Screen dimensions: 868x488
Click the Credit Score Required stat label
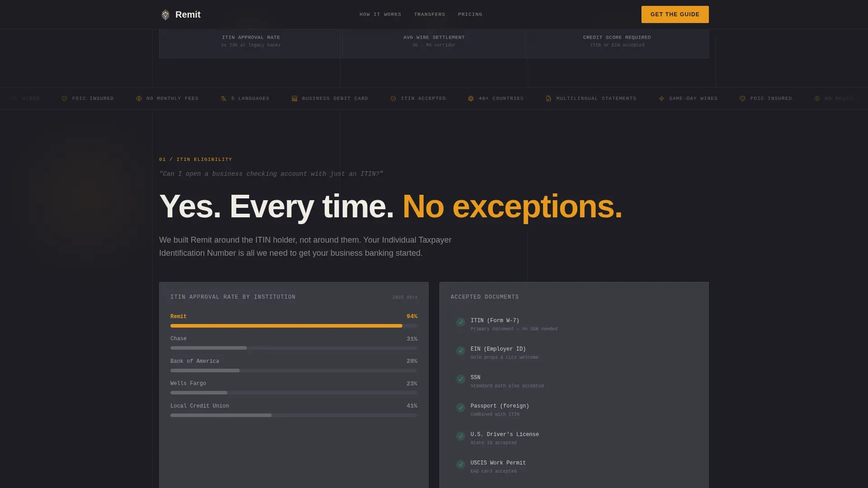(617, 38)
